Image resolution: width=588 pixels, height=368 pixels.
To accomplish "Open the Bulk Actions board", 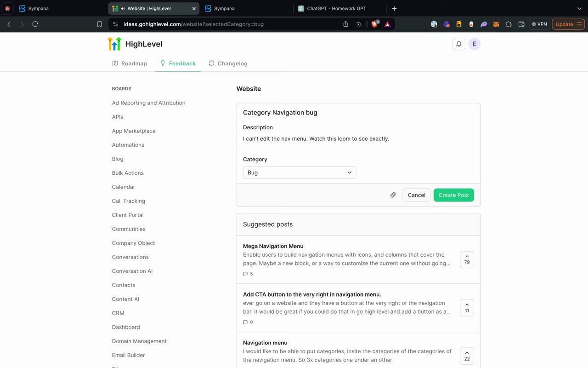I will coord(128,173).
